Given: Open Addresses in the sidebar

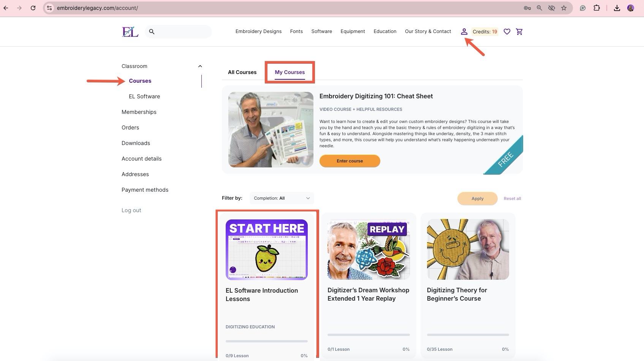Looking at the screenshot, I should point(135,174).
